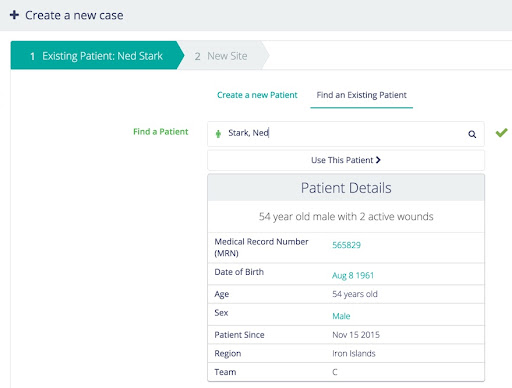Click the Team value C
Viewport: 512px width, 388px height.
coord(335,372)
